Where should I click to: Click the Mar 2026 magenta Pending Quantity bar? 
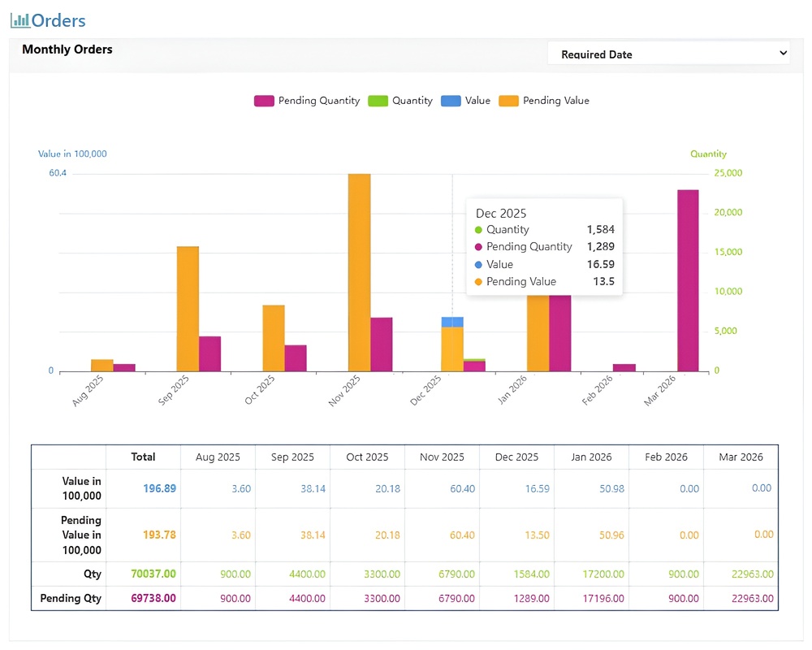click(688, 280)
